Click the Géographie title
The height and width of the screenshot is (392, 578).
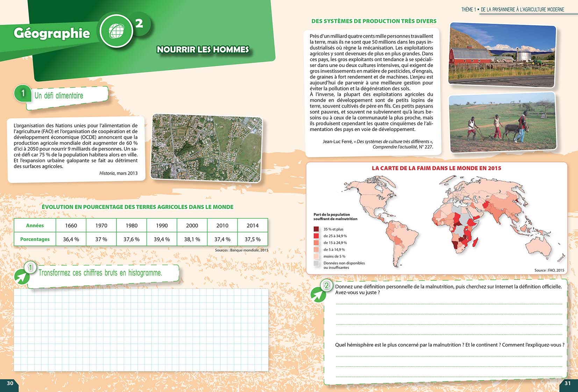pyautogui.click(x=52, y=33)
